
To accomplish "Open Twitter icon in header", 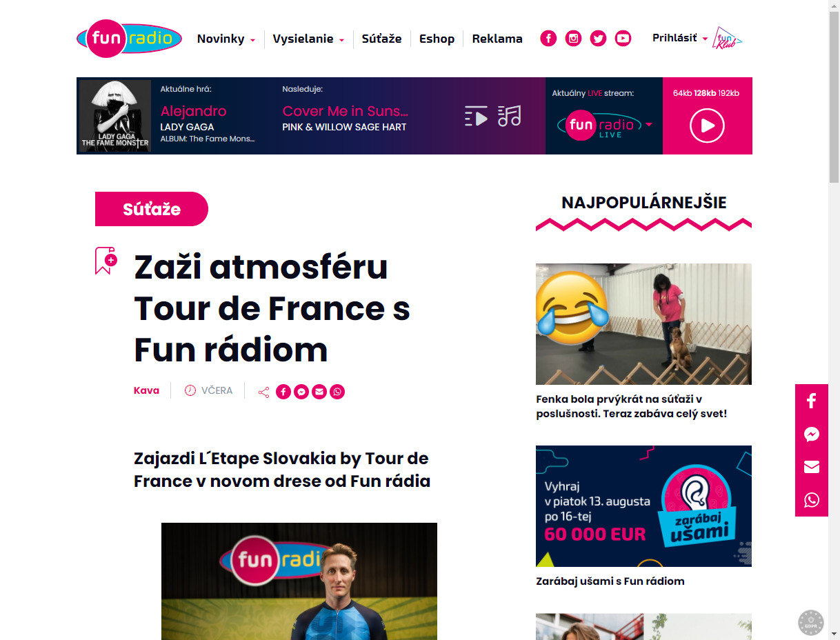I will pyautogui.click(x=598, y=39).
